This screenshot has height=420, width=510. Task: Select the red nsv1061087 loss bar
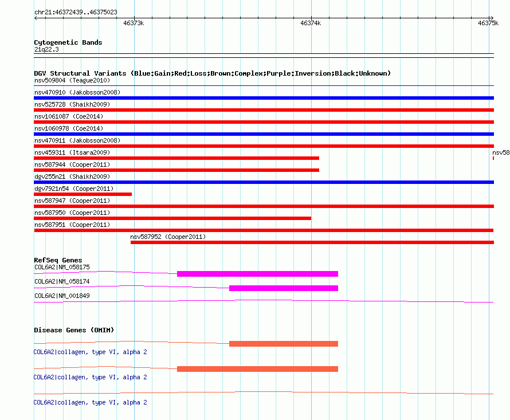pos(264,122)
